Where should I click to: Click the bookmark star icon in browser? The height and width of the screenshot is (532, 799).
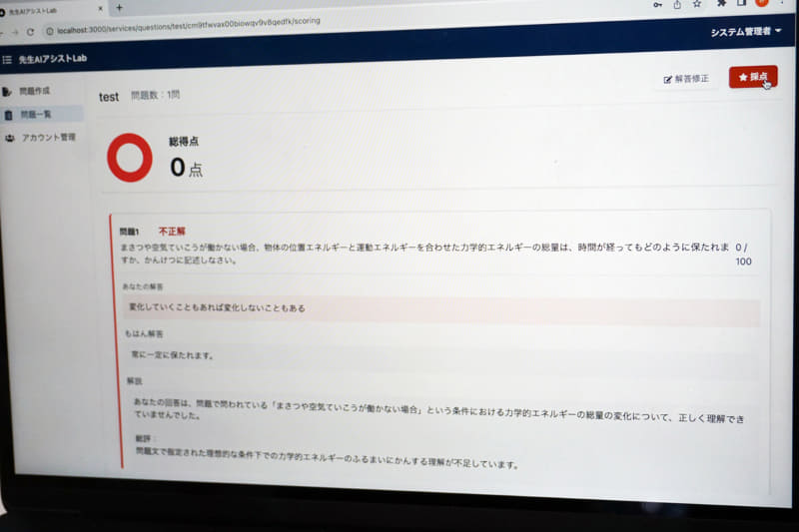point(697,4)
